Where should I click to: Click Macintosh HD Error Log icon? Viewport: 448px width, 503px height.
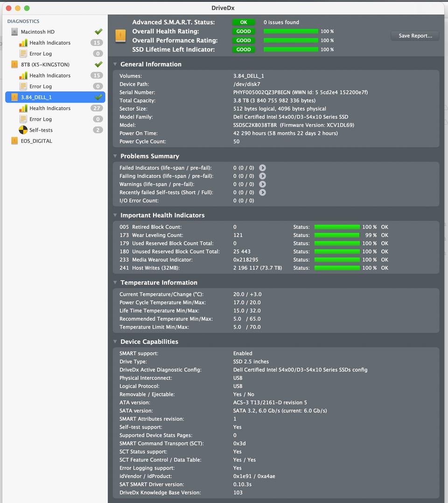point(23,54)
